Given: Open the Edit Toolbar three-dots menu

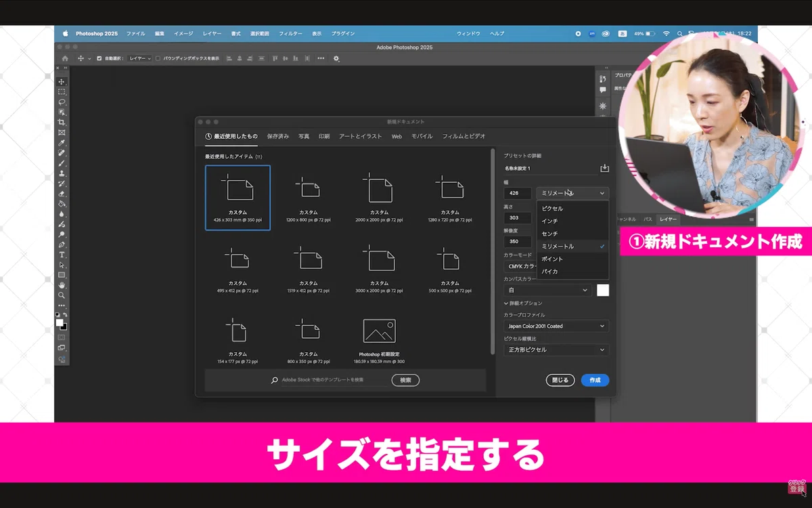Looking at the screenshot, I should [x=62, y=305].
